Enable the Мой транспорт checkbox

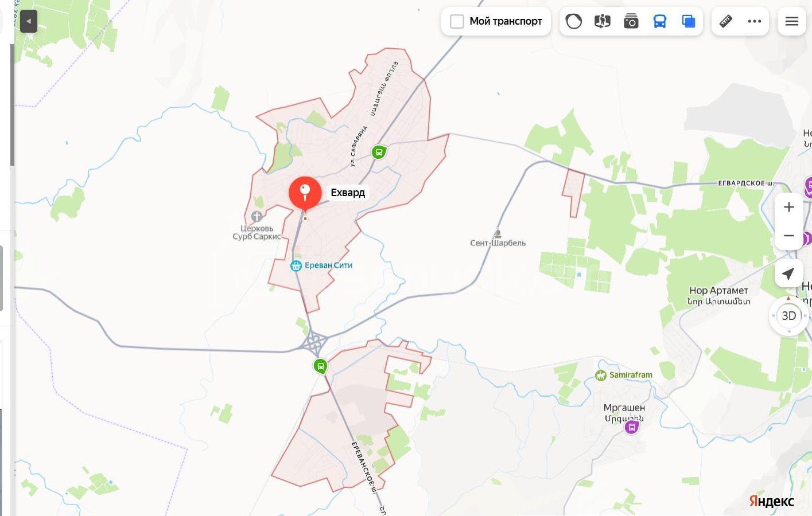coord(457,22)
